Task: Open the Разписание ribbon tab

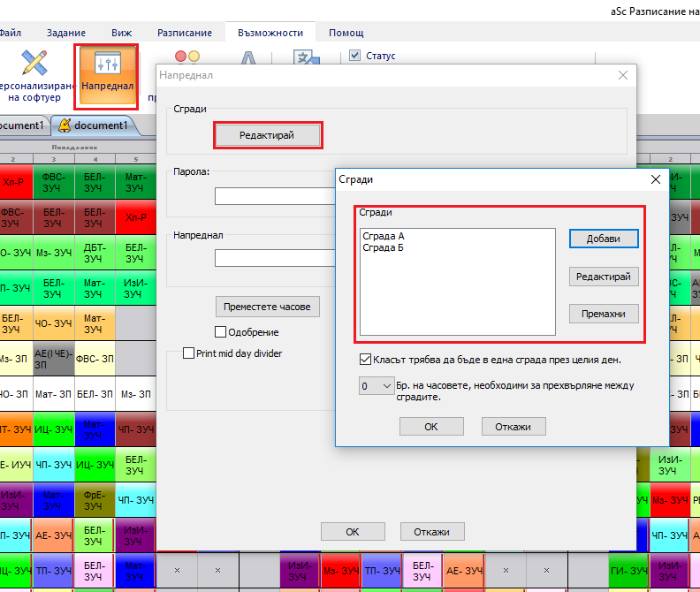Action: pos(185,33)
